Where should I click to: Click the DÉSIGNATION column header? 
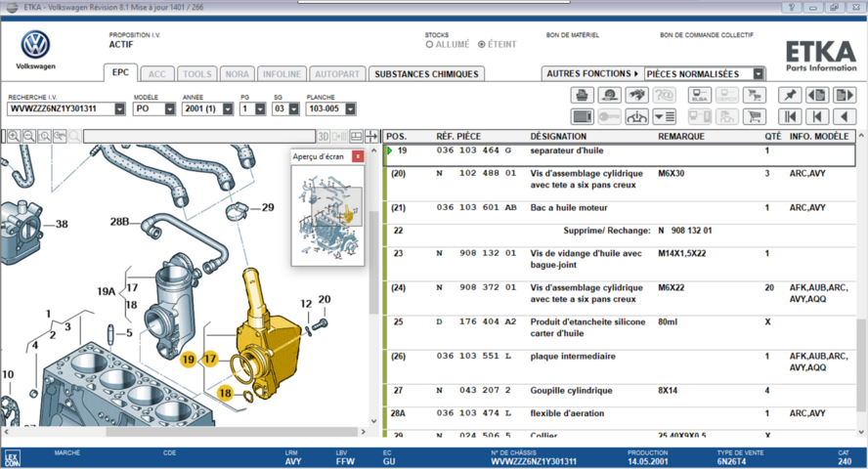[x=558, y=136]
